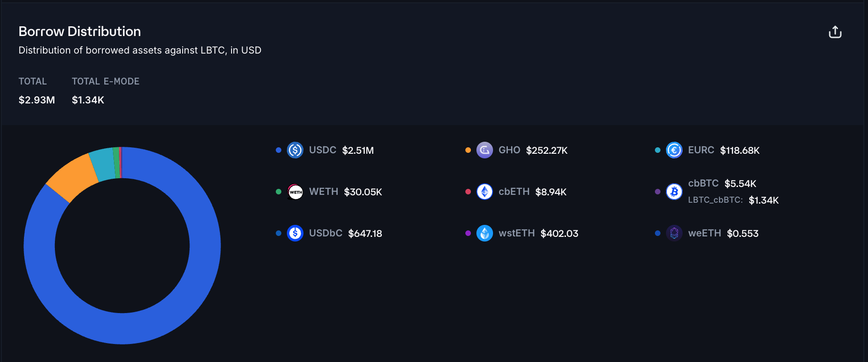
Task: Click the GHO token icon
Action: (484, 150)
